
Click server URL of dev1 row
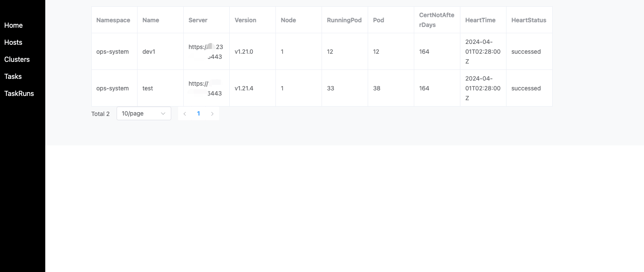tap(206, 52)
